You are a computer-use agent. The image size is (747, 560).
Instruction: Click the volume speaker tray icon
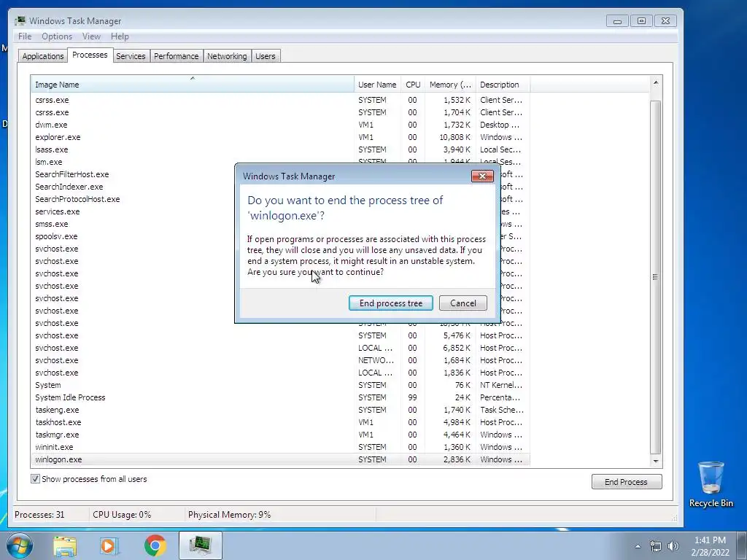pos(673,546)
